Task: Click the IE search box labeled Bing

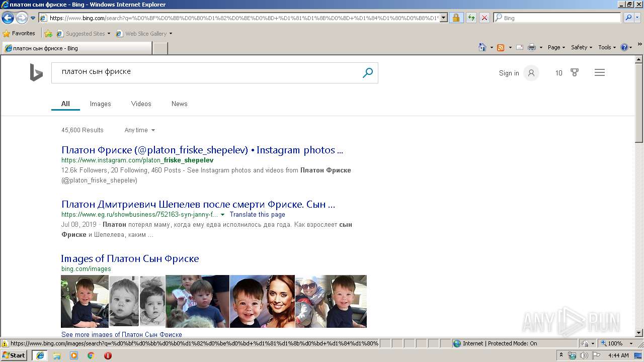Action: coord(557,18)
